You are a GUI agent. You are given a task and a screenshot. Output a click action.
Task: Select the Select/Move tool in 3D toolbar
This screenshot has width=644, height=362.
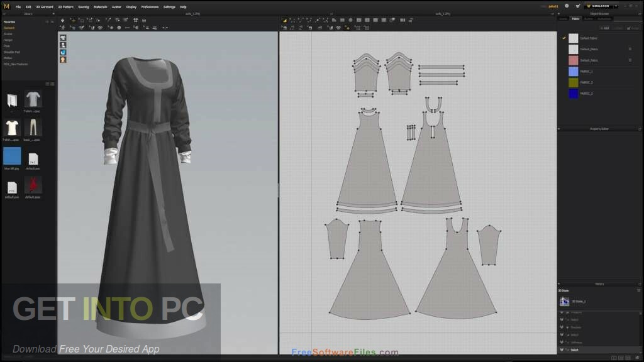tap(73, 20)
